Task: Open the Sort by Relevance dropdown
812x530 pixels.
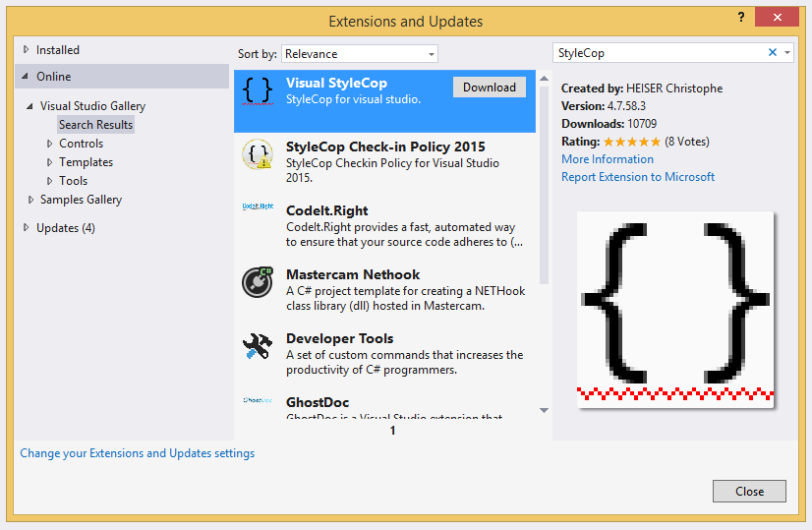Action: [x=360, y=53]
